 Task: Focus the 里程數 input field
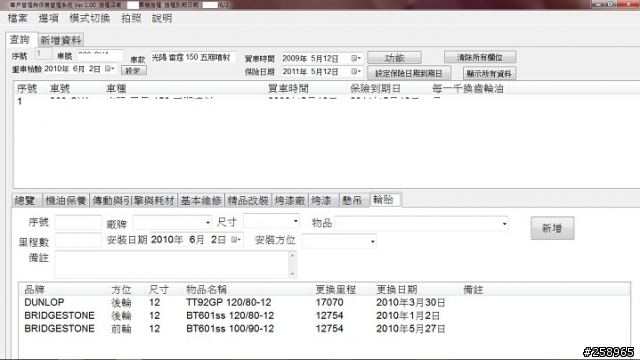tap(78, 240)
